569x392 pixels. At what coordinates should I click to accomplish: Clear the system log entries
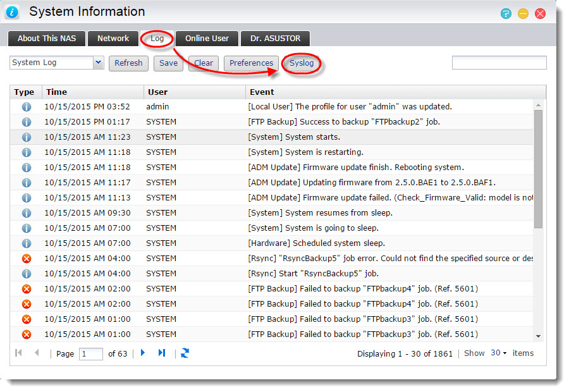tap(203, 63)
